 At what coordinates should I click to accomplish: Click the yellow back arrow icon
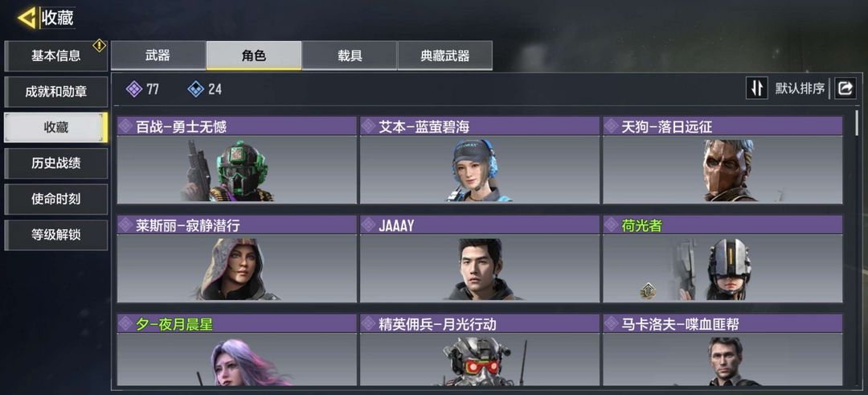click(x=26, y=18)
